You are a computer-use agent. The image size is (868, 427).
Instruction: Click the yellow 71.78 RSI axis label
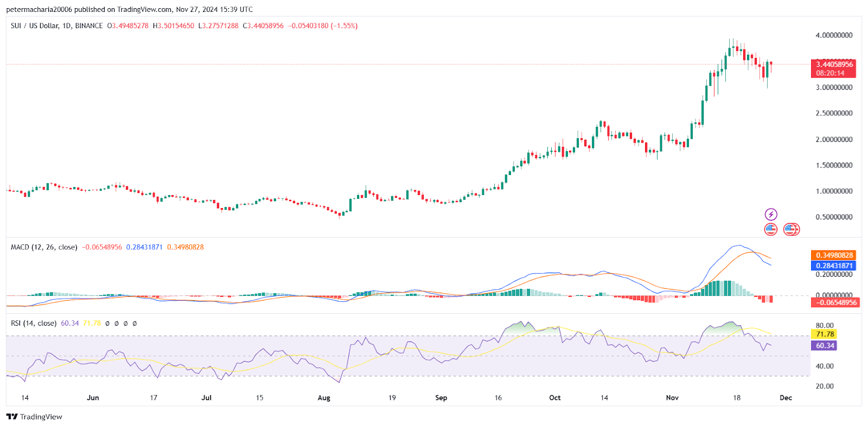pyautogui.click(x=825, y=334)
